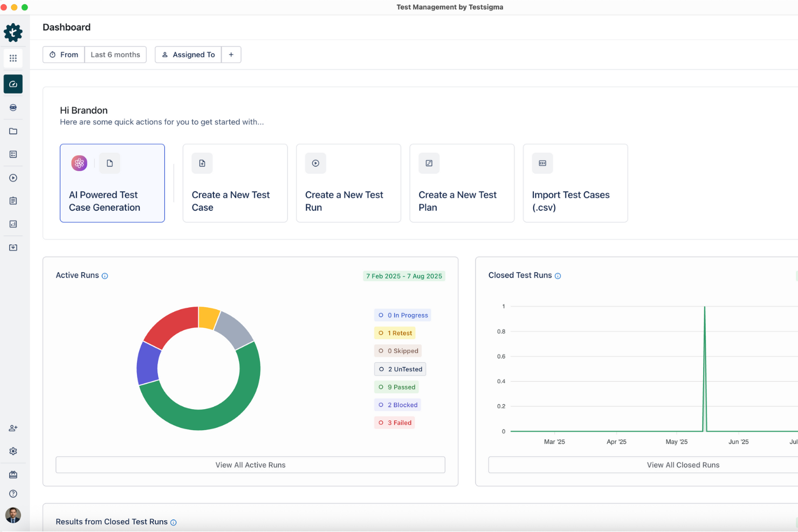This screenshot has width=798, height=532.
Task: Add a new filter with the plus button
Action: point(231,54)
